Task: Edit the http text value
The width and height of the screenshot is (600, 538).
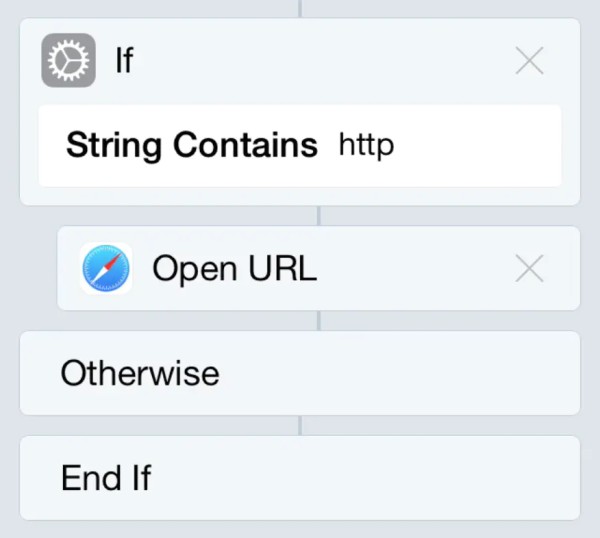Action: [x=366, y=146]
